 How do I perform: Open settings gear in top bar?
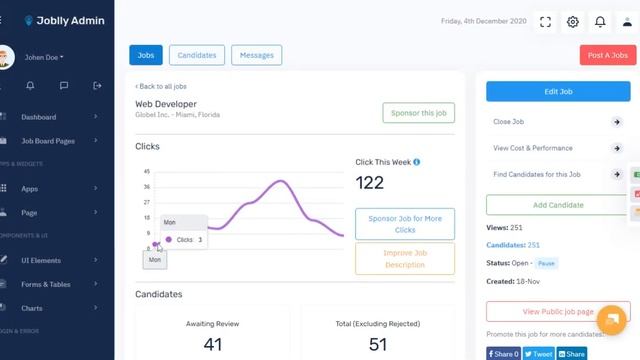tap(573, 22)
